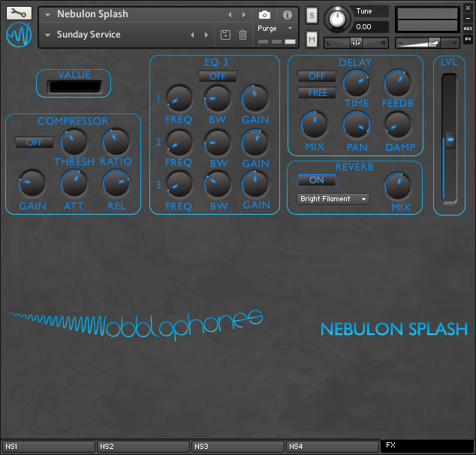Click the compressor GAIN knob
This screenshot has width=476, height=455.
(32, 184)
